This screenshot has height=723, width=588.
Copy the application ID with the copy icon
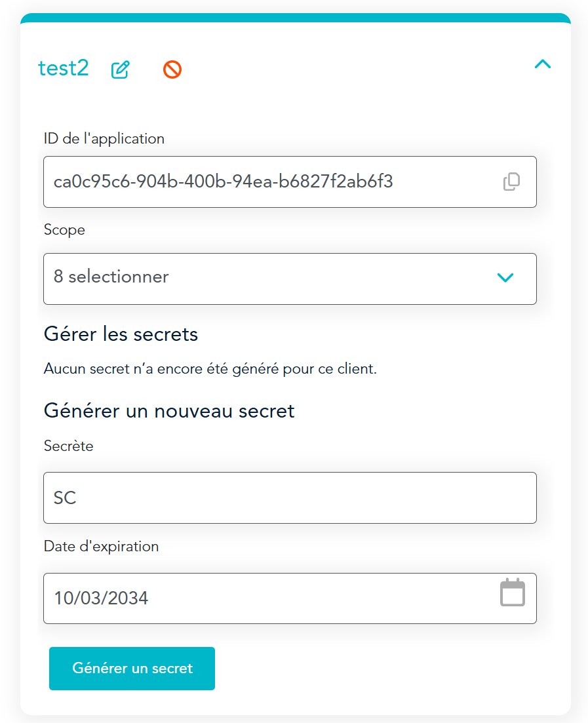click(x=511, y=182)
